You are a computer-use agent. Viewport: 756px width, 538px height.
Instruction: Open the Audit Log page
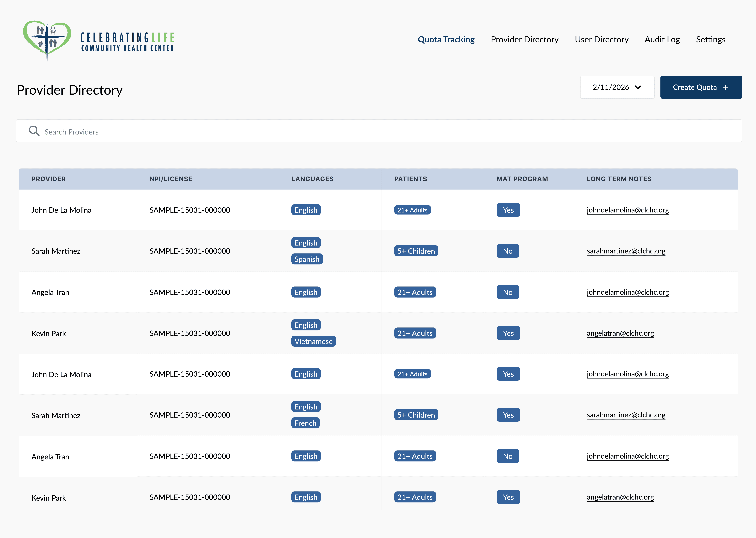pos(662,39)
